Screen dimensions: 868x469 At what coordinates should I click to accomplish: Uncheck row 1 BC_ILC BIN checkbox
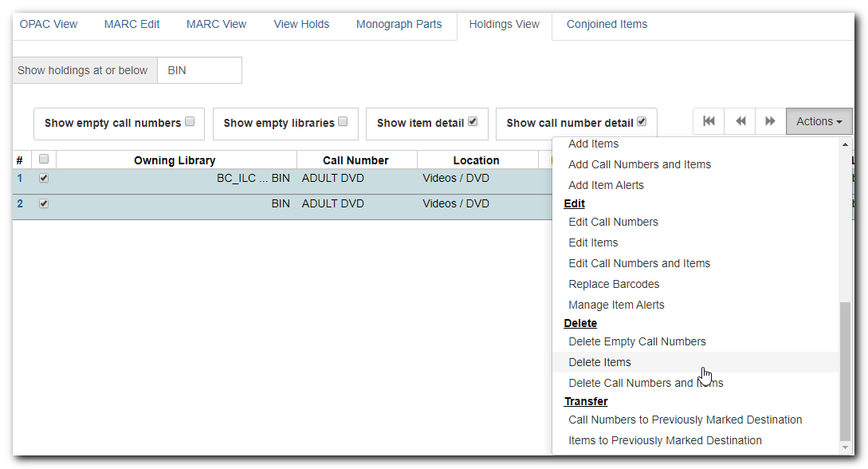point(44,179)
